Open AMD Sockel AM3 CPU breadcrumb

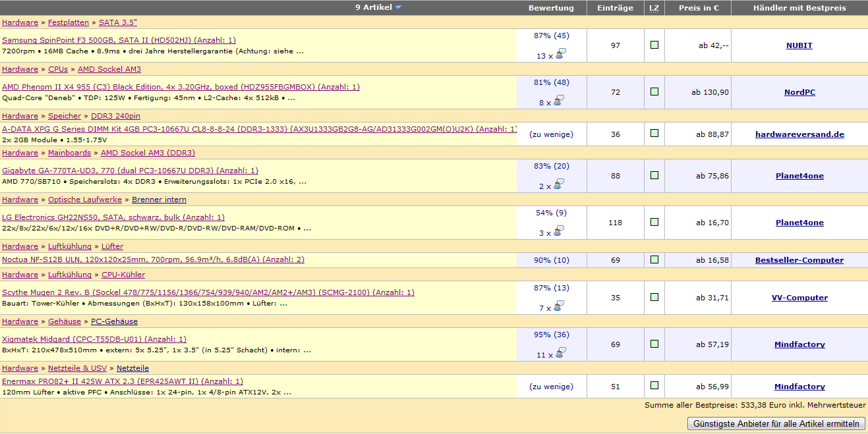tap(109, 69)
